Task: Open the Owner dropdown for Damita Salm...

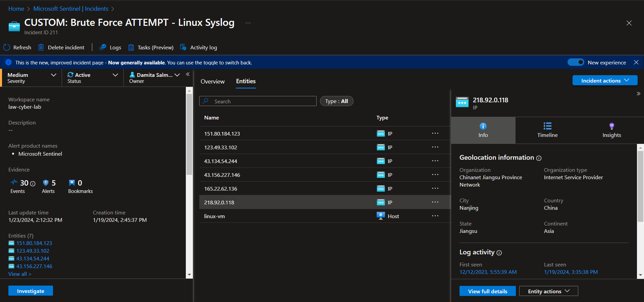Action: pyautogui.click(x=155, y=78)
